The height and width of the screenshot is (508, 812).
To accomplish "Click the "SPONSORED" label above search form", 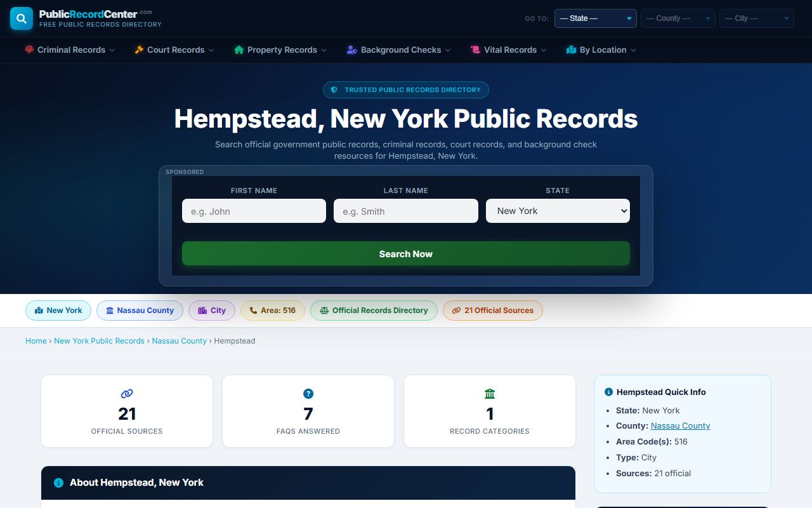I will click(185, 172).
